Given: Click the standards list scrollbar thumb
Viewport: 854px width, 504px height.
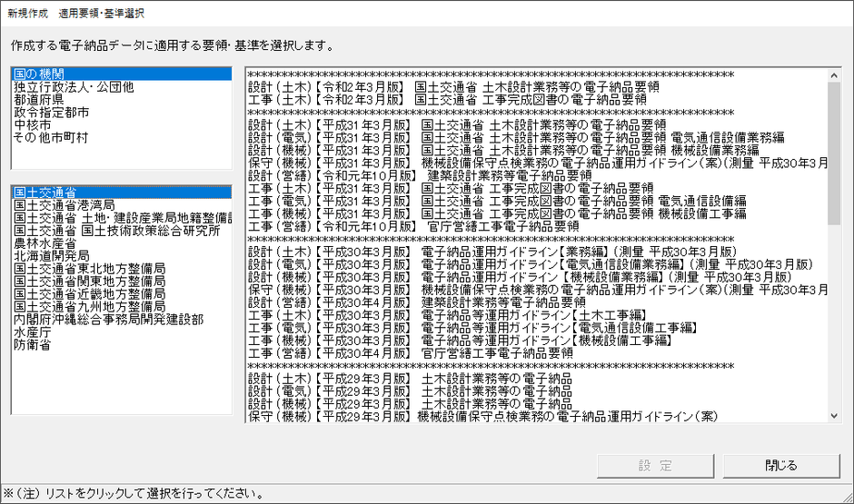Looking at the screenshot, I should 834,153.
